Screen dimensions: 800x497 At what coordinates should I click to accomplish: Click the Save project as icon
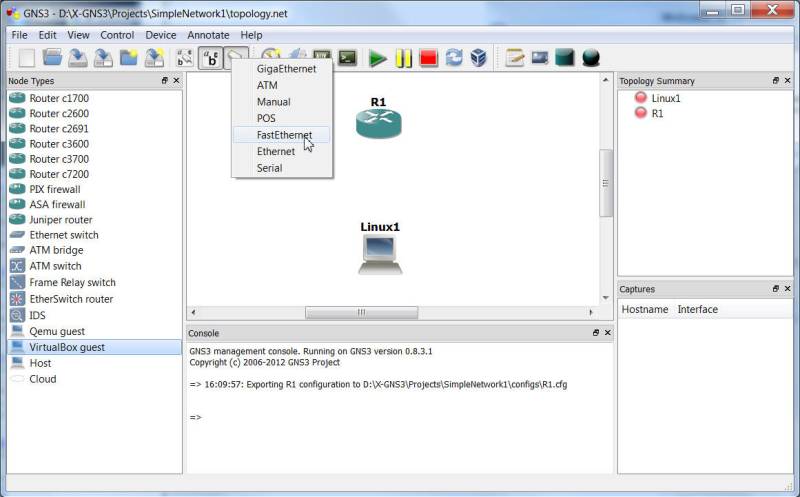pyautogui.click(x=103, y=58)
